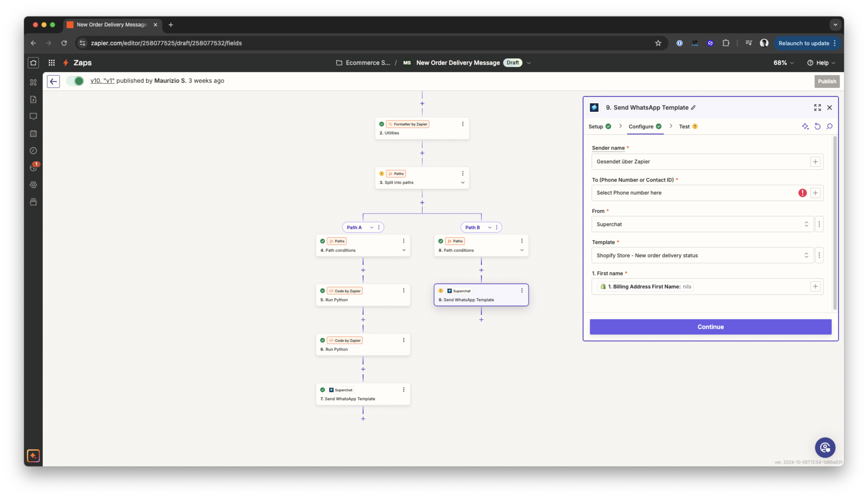Open the chat/feedback icon in the left sidebar
868x498 pixels.
[33, 117]
